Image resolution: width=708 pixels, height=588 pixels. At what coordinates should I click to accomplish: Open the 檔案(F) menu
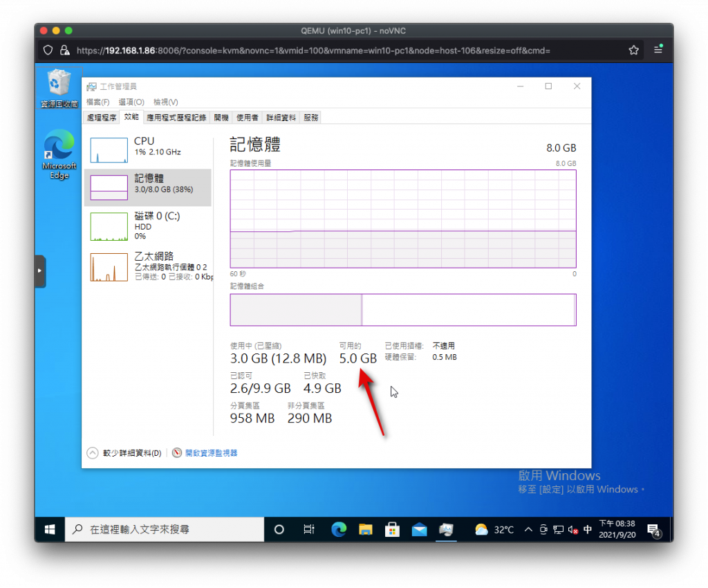[98, 102]
